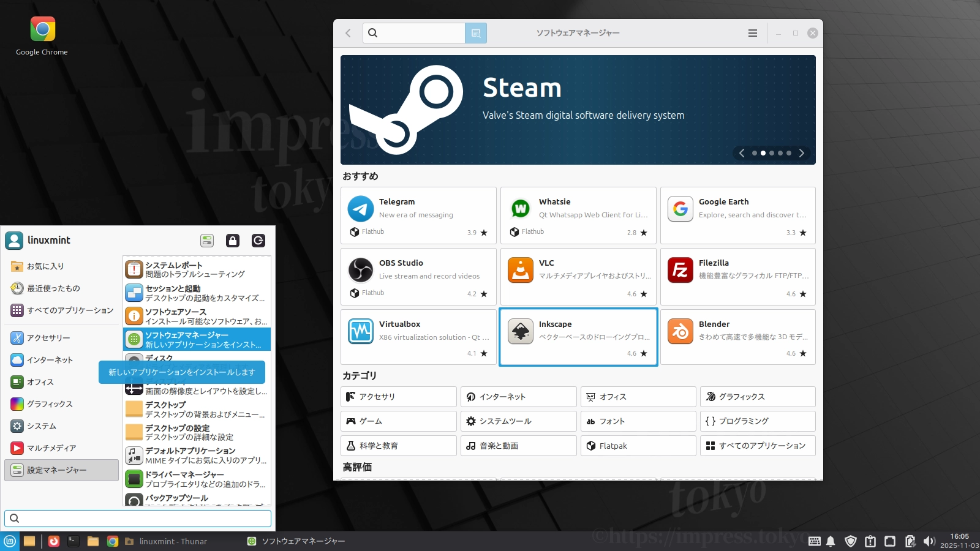Browse すべてのアプリケーション category in Software Manager
Viewport: 980px width, 551px height.
758,446
